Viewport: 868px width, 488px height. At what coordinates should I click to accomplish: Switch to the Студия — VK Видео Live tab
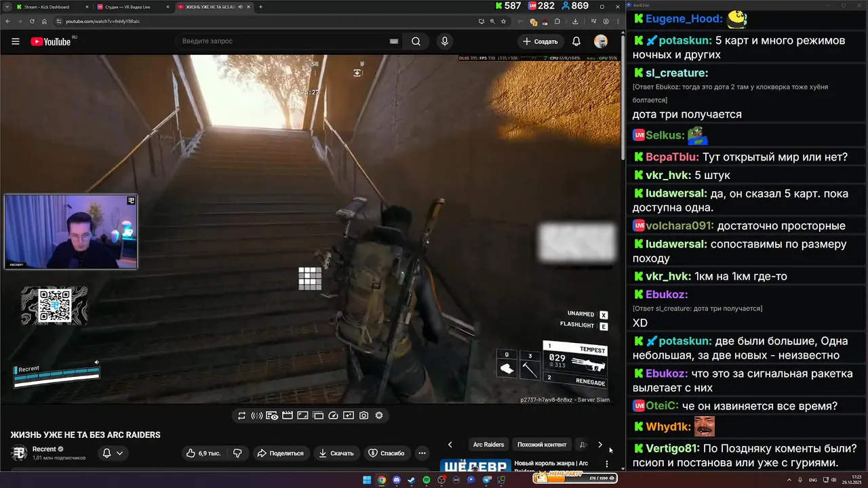132,7
